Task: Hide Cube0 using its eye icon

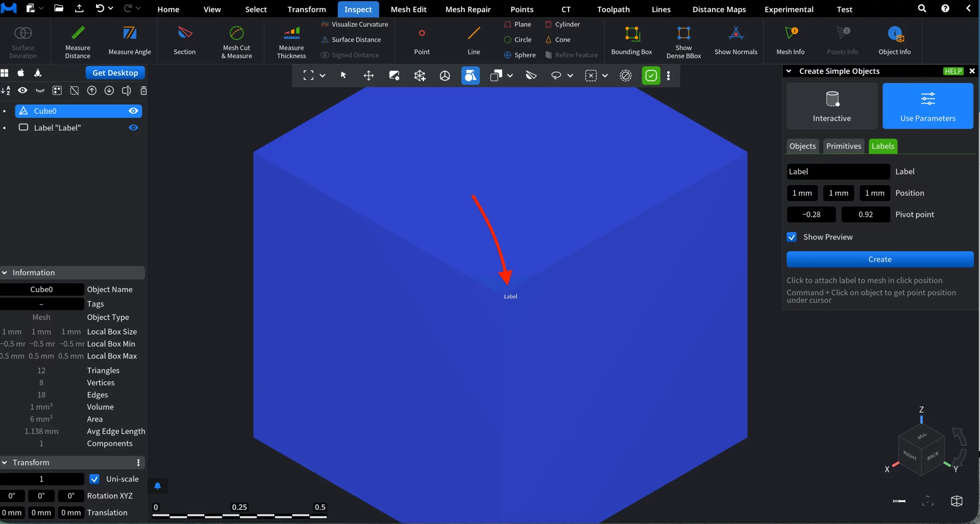Action: coord(133,111)
